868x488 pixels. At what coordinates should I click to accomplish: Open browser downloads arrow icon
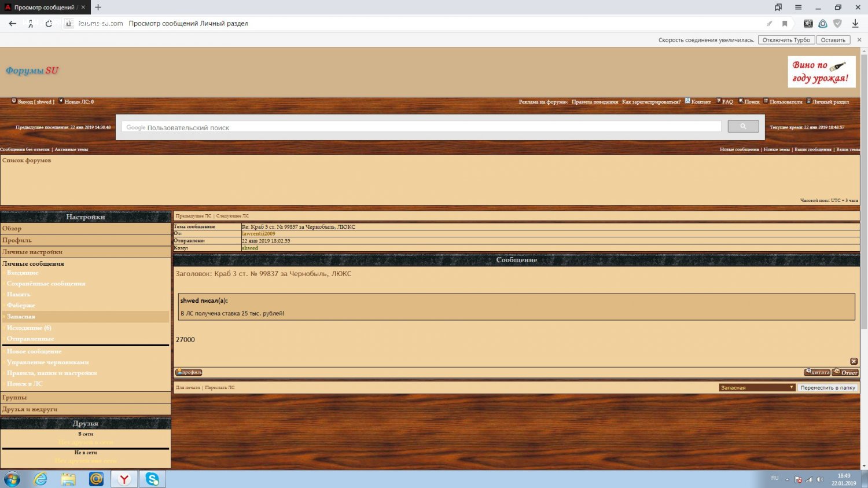pyautogui.click(x=855, y=24)
